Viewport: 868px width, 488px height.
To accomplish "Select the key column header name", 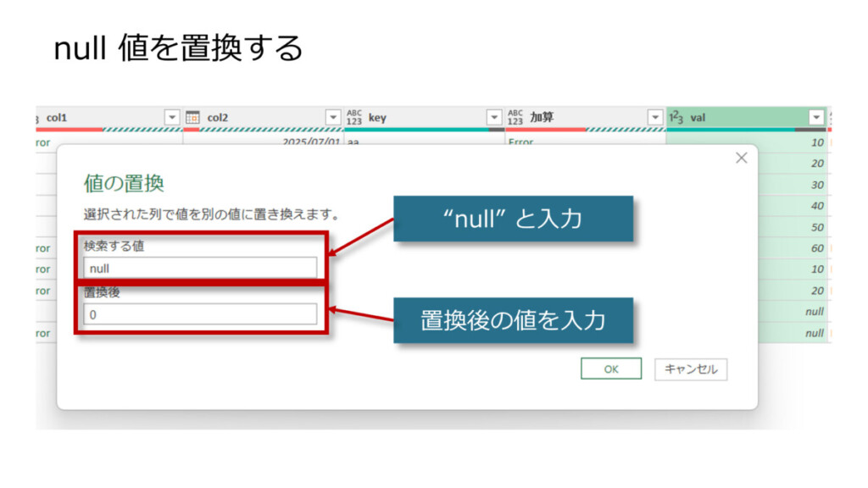I will click(377, 118).
